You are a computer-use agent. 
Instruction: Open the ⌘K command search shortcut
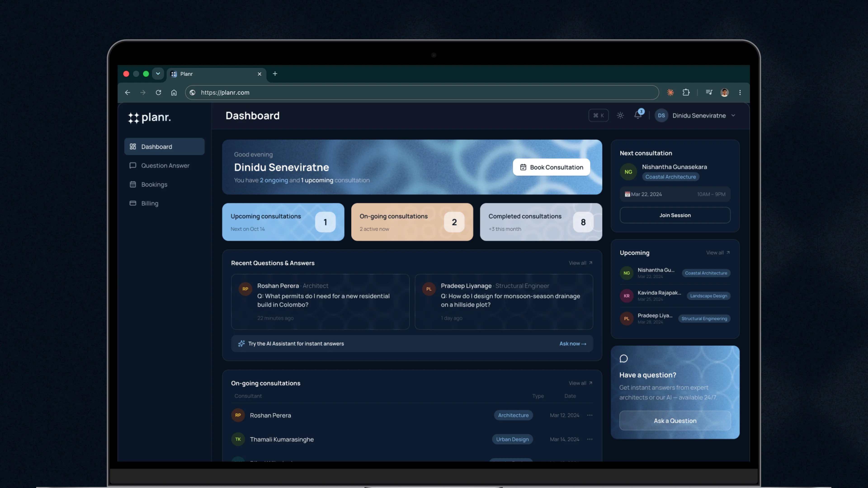coord(598,115)
